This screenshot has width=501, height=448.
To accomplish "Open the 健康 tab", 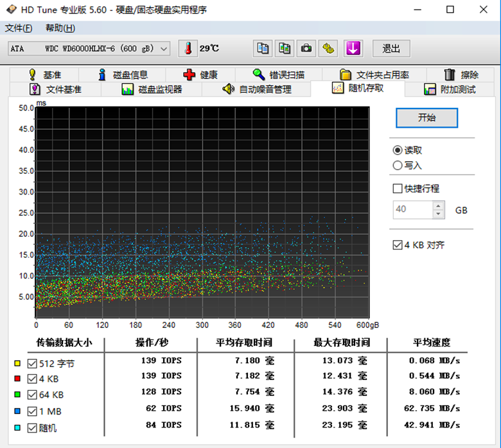I will coord(200,74).
